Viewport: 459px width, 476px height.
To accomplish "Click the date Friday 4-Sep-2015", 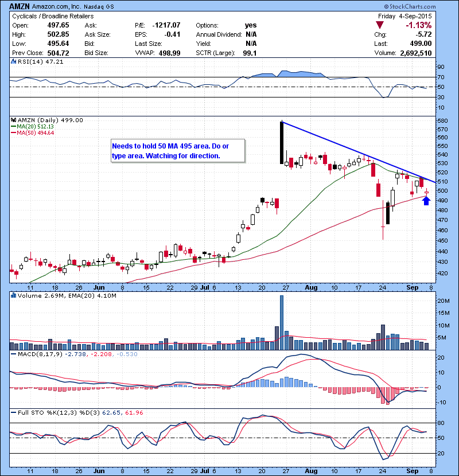I will pyautogui.click(x=405, y=16).
